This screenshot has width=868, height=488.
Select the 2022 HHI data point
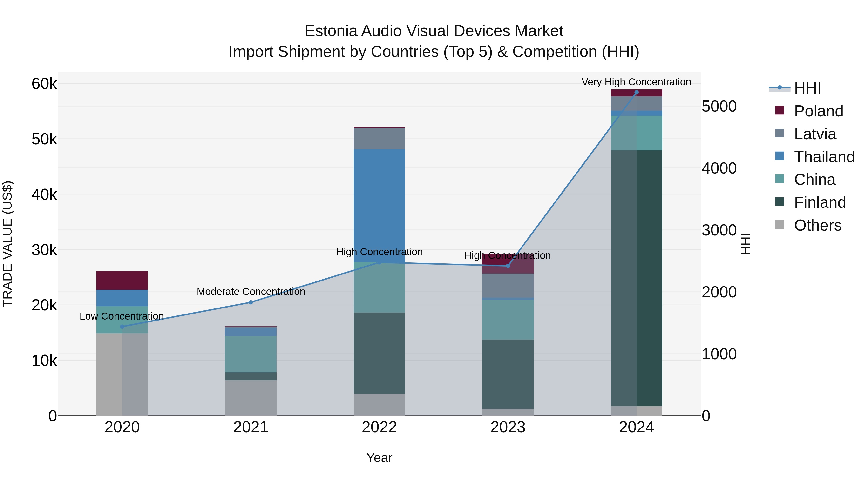[x=380, y=262]
